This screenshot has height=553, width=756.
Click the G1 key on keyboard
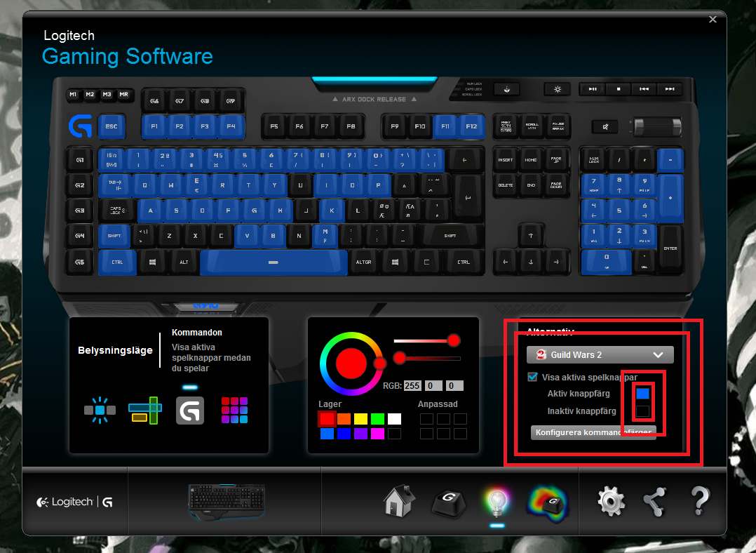click(x=79, y=160)
